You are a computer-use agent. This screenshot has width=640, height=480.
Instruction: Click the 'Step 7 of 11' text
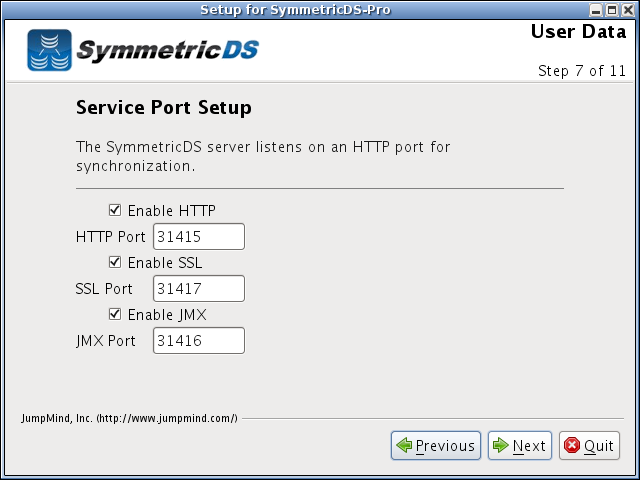coord(582,71)
